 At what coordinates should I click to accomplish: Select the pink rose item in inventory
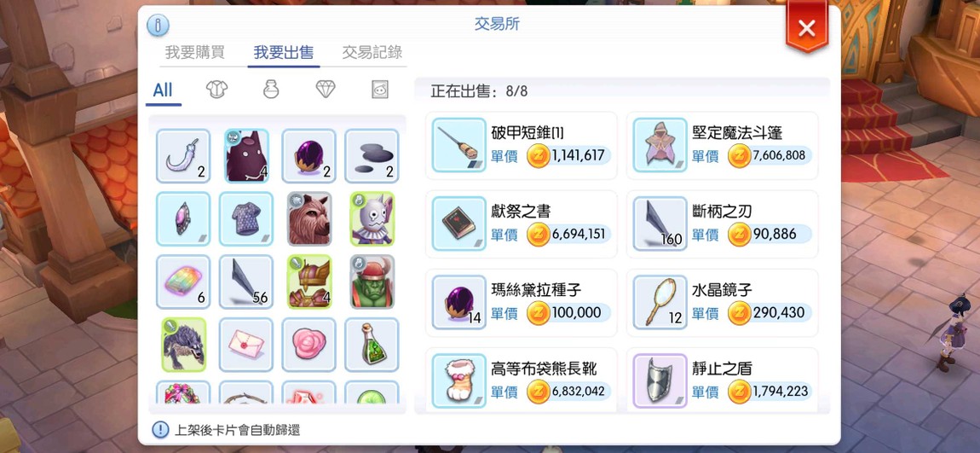308,345
